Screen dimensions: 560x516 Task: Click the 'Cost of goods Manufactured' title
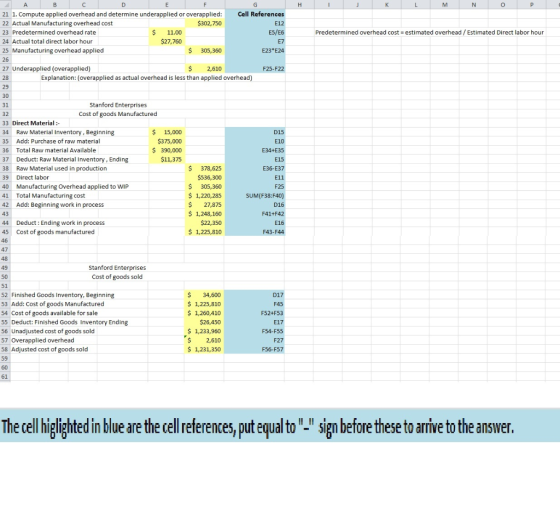click(118, 114)
